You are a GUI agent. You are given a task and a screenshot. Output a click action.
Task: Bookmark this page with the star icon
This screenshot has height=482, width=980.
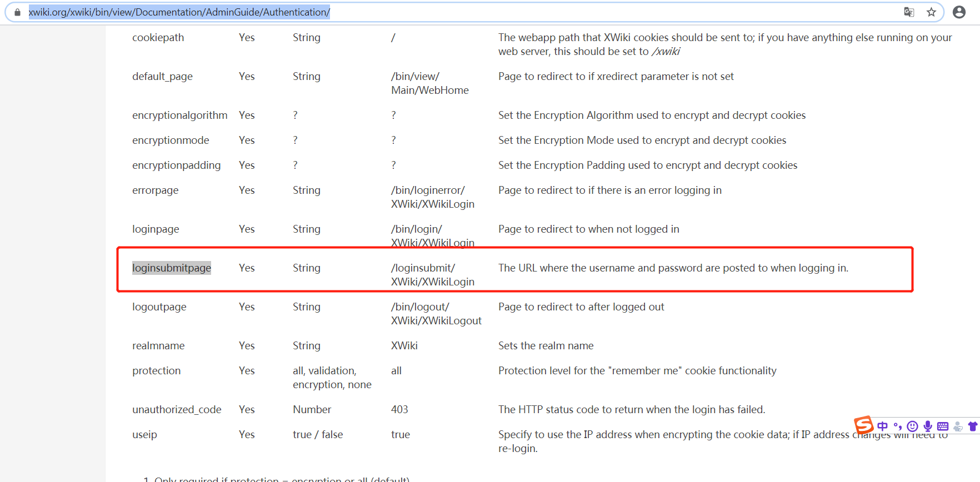(x=932, y=12)
